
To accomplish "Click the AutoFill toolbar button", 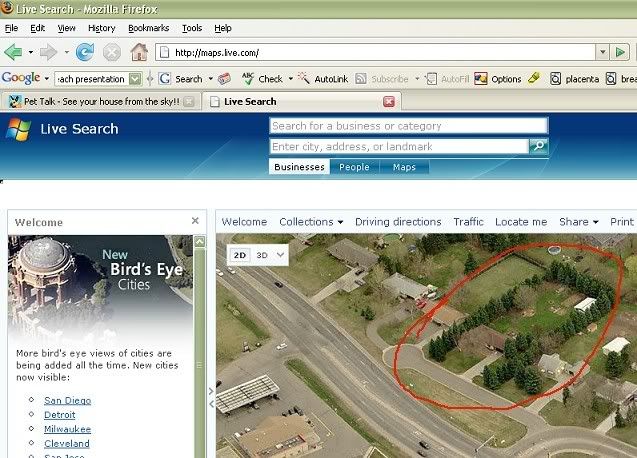I will pyautogui.click(x=448, y=78).
